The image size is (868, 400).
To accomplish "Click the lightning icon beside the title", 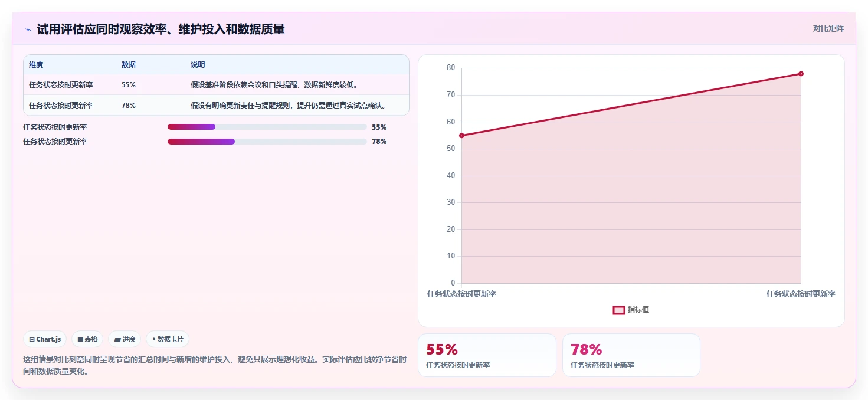I will tap(28, 29).
